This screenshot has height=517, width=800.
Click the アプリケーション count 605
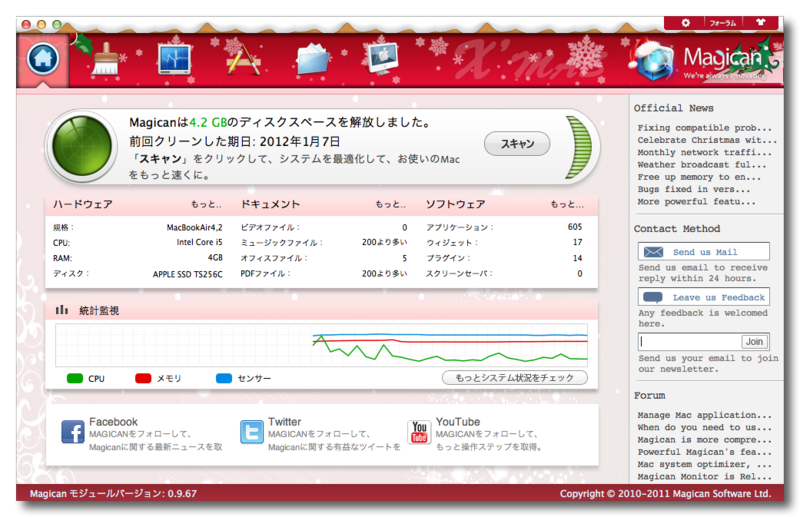(x=575, y=227)
